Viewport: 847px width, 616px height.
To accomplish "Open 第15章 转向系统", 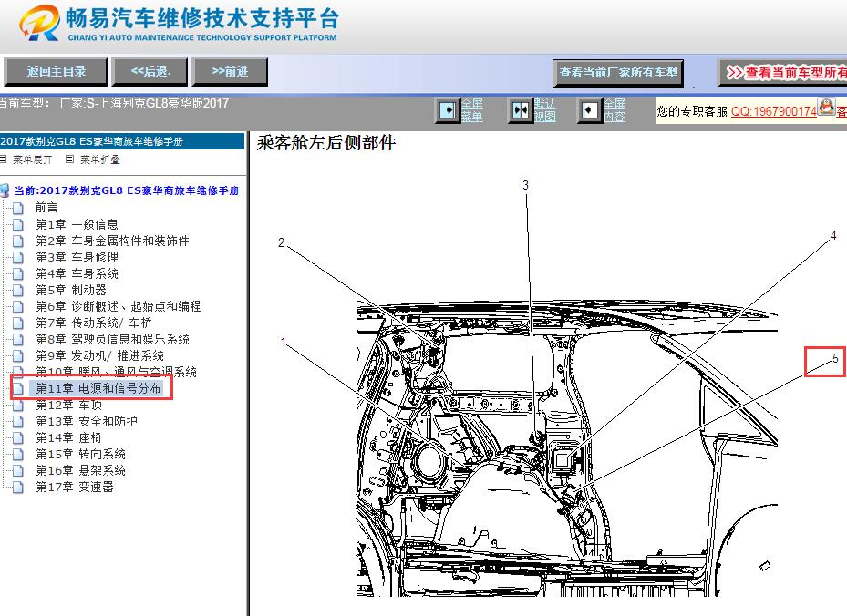I will tap(80, 454).
